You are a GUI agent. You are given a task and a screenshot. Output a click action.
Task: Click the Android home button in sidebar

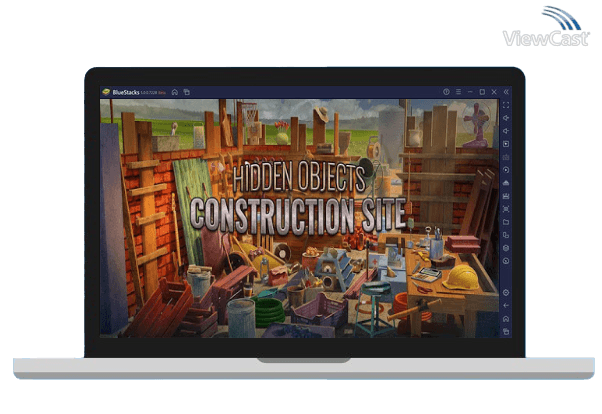click(x=506, y=319)
